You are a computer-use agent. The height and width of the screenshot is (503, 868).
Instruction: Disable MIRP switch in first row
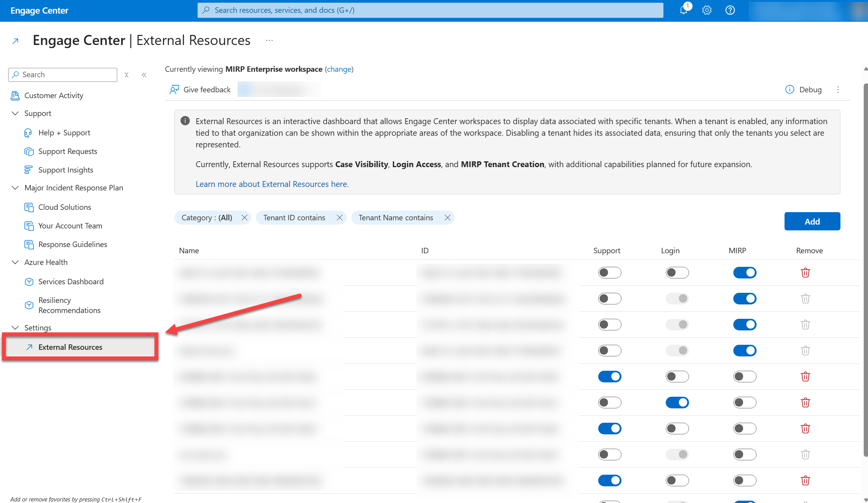745,273
